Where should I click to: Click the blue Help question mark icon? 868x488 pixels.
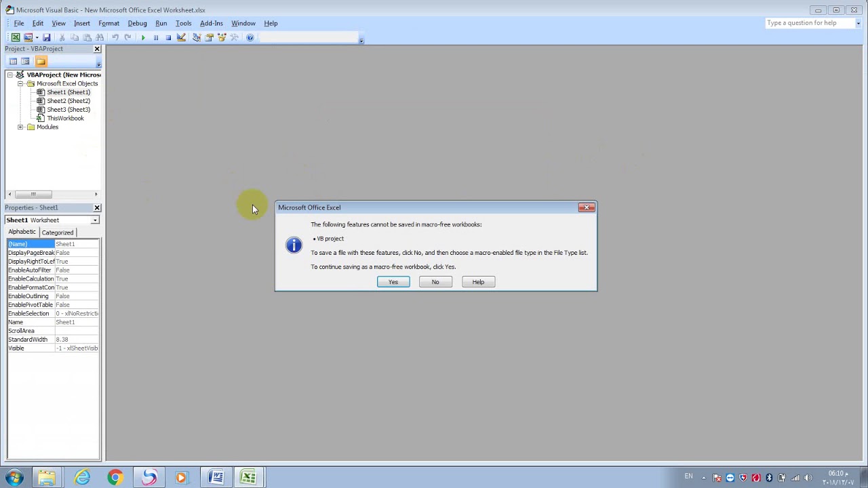[250, 37]
